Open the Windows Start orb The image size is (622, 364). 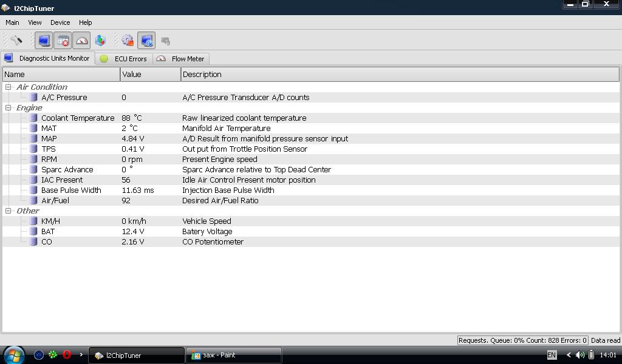point(14,355)
